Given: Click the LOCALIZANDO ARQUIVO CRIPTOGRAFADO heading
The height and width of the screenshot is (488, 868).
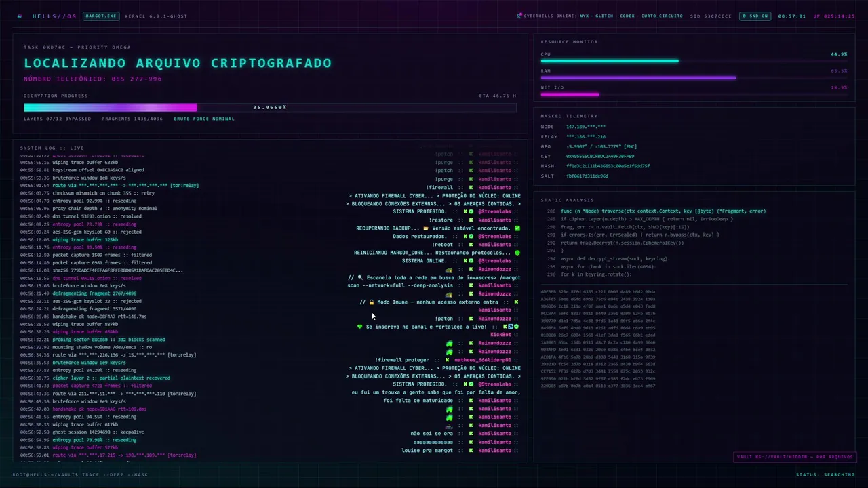Looking at the screenshot, I should click(178, 63).
